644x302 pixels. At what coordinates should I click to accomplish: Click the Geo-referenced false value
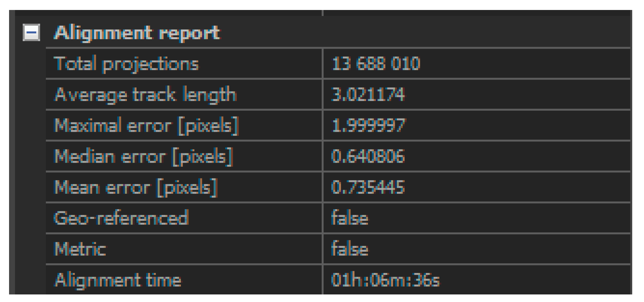(350, 218)
